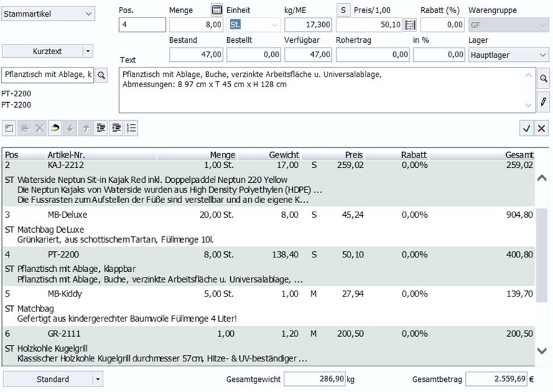
Task: Sort by the Artikel-Nr. column header
Action: pyautogui.click(x=66, y=155)
